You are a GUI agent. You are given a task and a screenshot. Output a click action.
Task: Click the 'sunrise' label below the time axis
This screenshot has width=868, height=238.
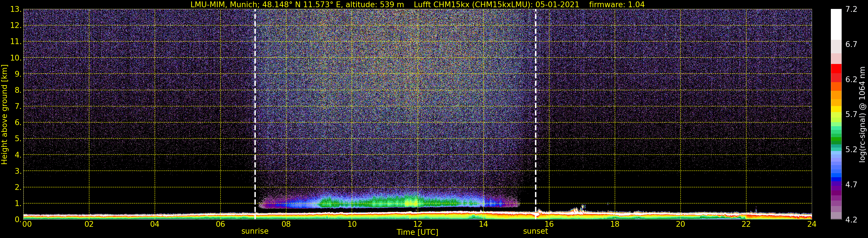[255, 231]
